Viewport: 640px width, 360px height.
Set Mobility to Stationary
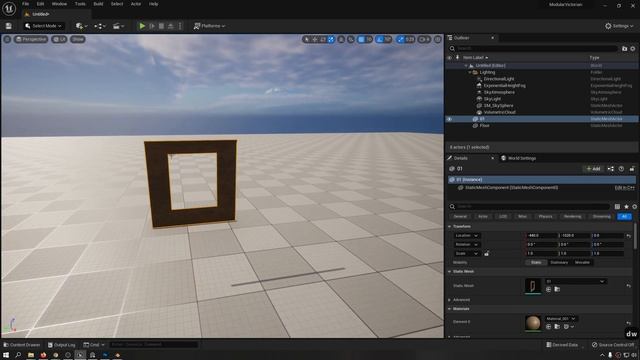pyautogui.click(x=559, y=262)
